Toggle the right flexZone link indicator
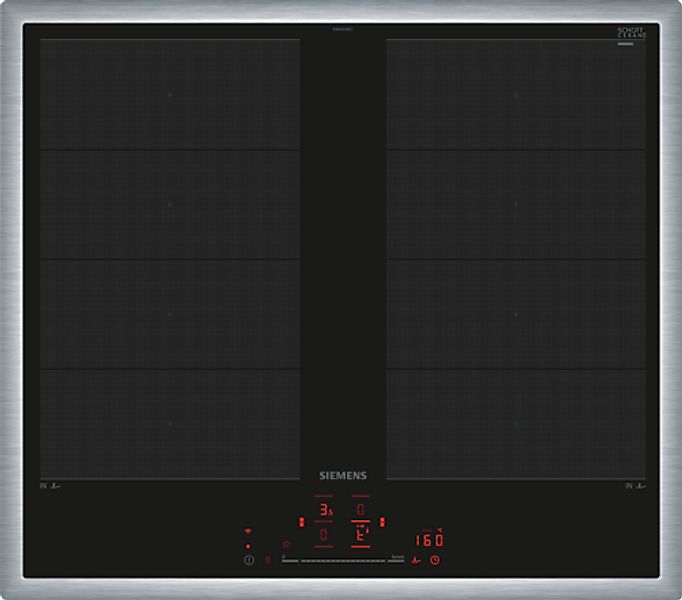 click(x=382, y=522)
